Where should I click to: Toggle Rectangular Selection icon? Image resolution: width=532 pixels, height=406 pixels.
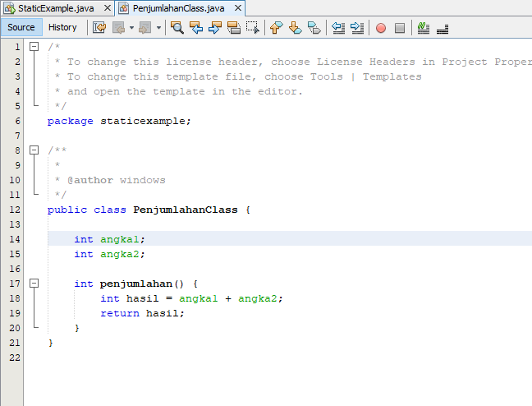click(x=253, y=27)
